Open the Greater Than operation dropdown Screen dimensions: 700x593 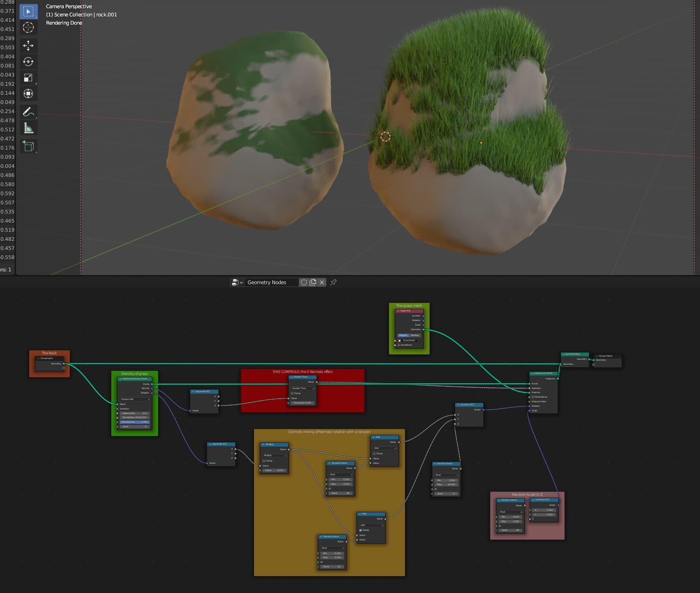pos(302,388)
